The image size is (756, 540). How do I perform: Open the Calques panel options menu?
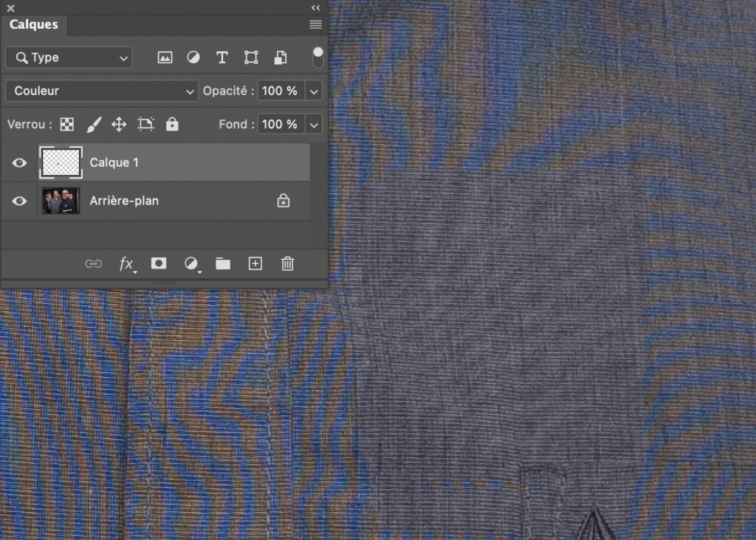click(x=315, y=24)
